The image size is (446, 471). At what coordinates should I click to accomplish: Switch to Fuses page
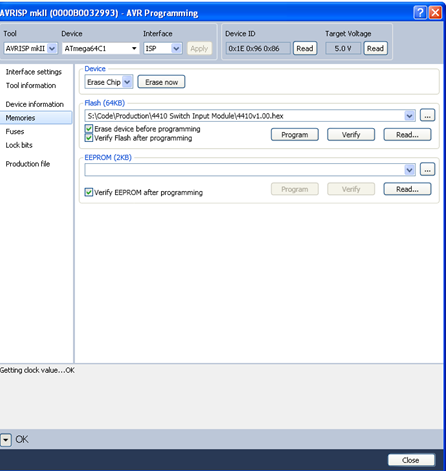point(15,131)
